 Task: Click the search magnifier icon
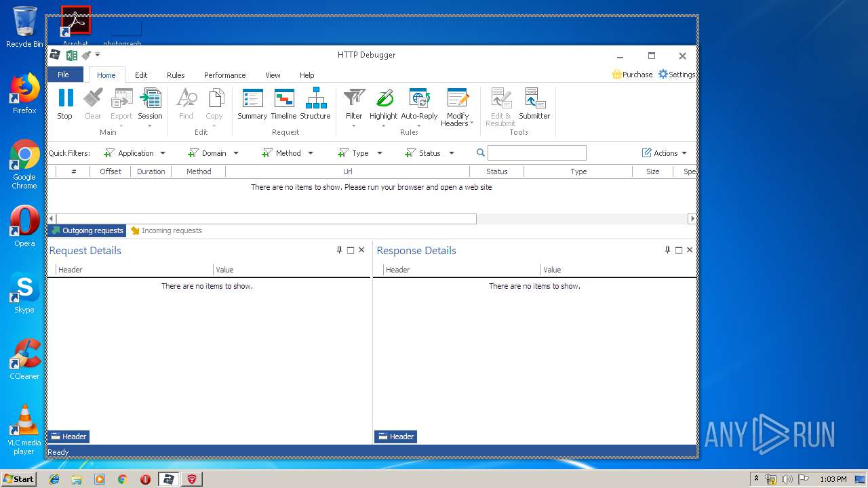481,153
